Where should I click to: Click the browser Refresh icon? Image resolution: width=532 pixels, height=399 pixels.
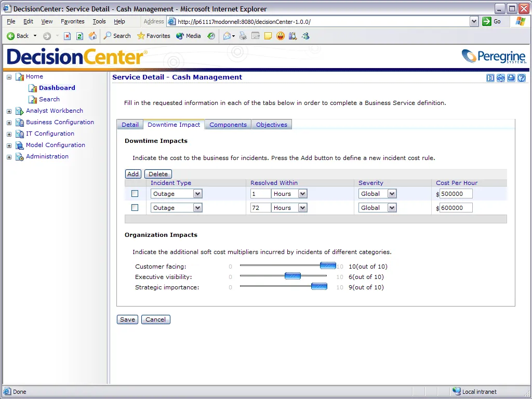pyautogui.click(x=79, y=36)
